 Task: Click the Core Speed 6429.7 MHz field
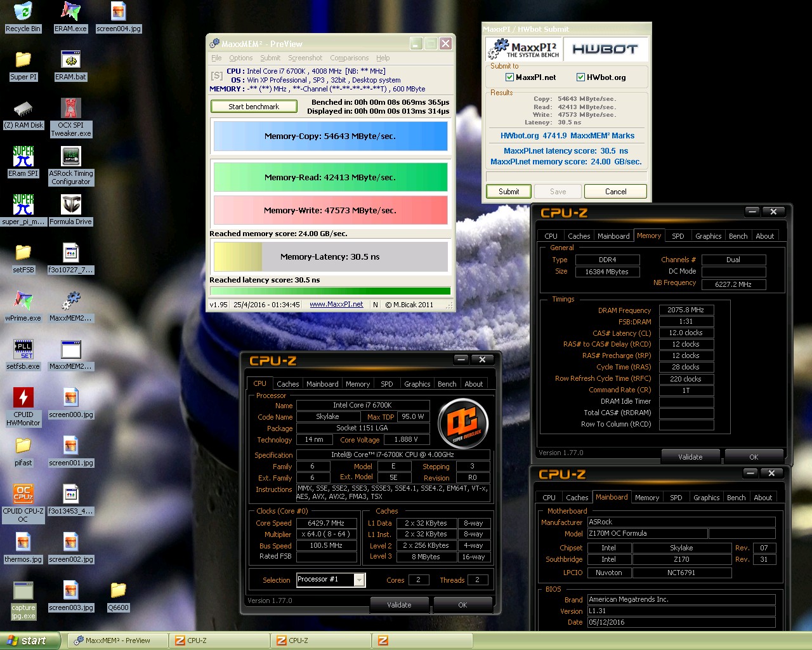point(326,524)
